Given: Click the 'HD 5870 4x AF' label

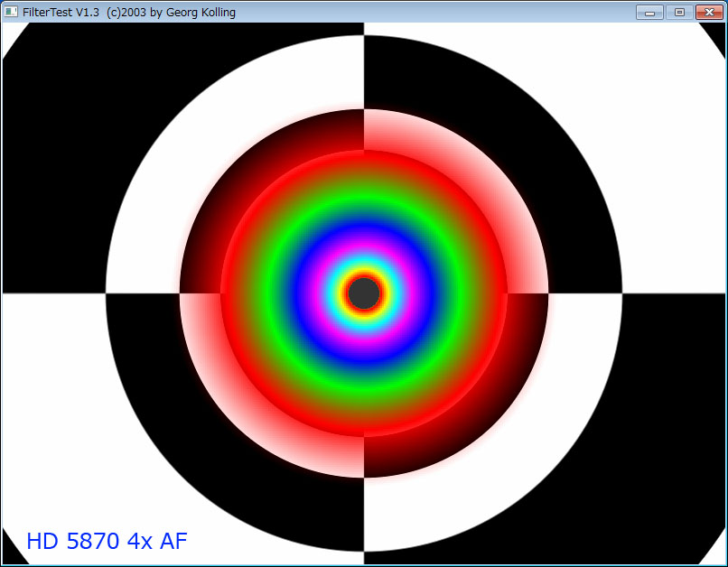Looking at the screenshot, I should click(107, 541).
